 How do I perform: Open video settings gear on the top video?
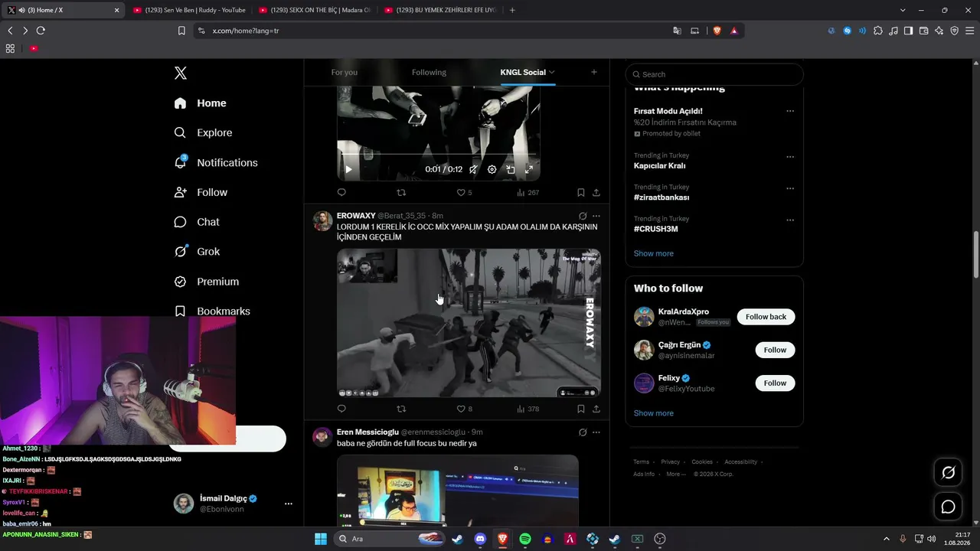[492, 169]
